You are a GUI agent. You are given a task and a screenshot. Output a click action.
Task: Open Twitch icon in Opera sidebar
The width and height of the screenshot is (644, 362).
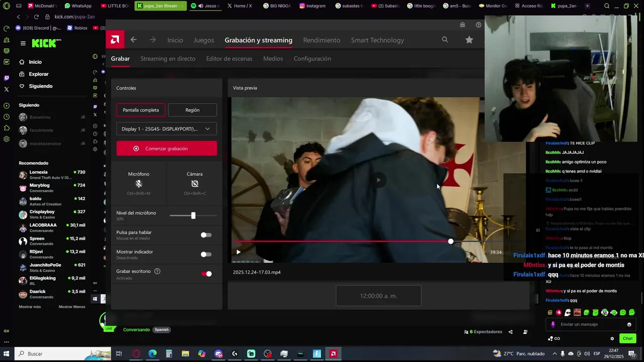click(x=6, y=78)
